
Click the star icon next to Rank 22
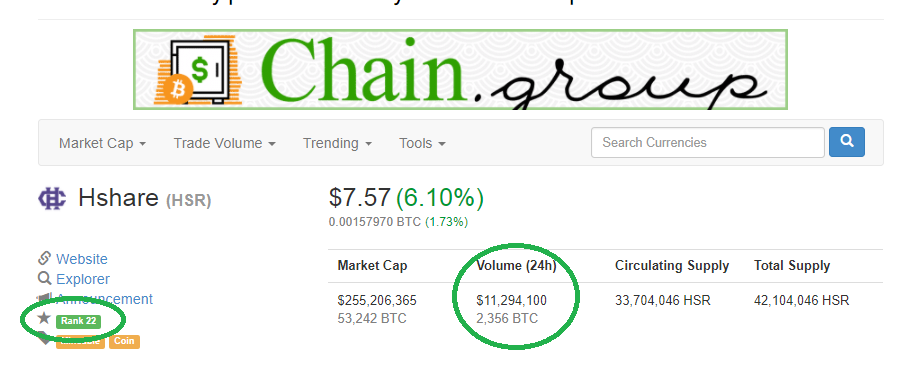point(44,317)
